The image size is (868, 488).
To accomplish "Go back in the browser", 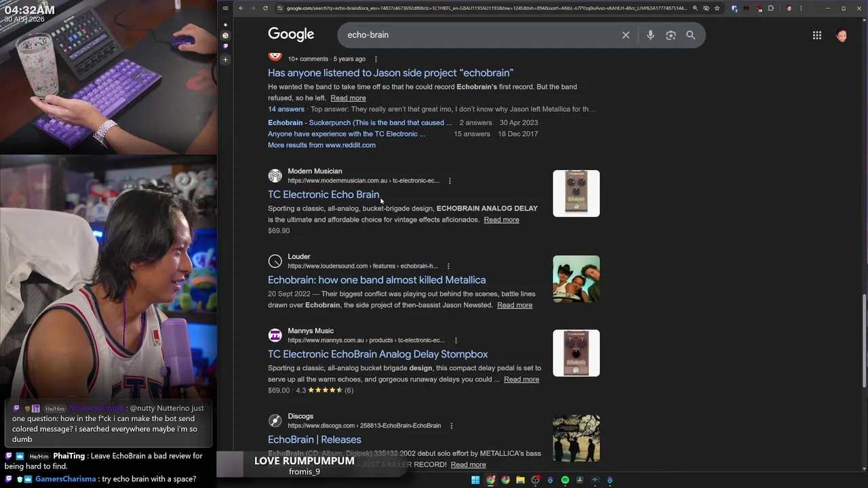I will coord(241,8).
